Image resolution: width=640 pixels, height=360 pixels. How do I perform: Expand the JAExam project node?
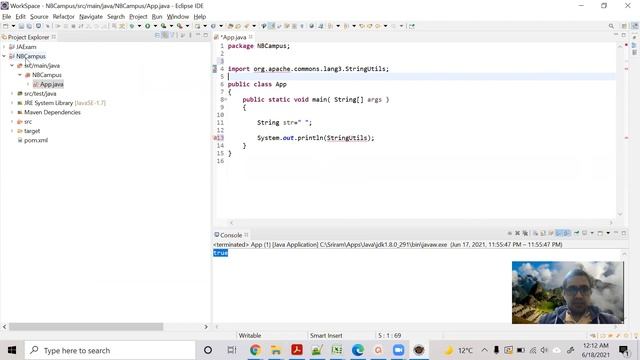click(4, 47)
